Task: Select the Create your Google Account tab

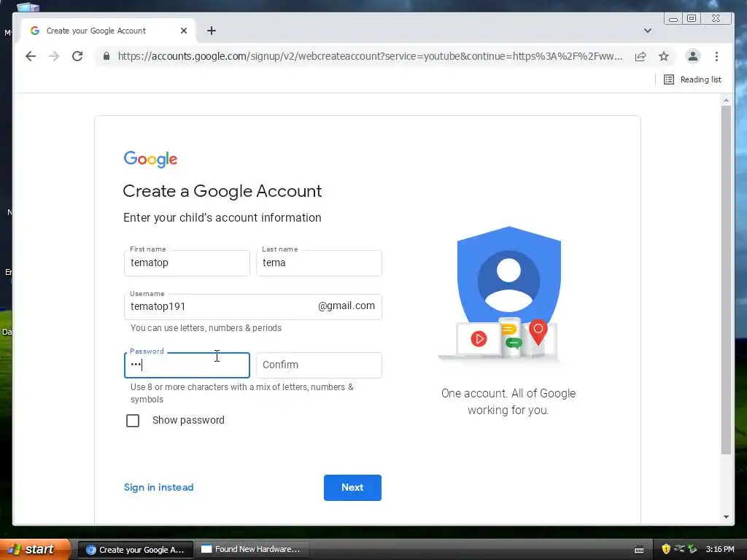Action: coord(109,31)
